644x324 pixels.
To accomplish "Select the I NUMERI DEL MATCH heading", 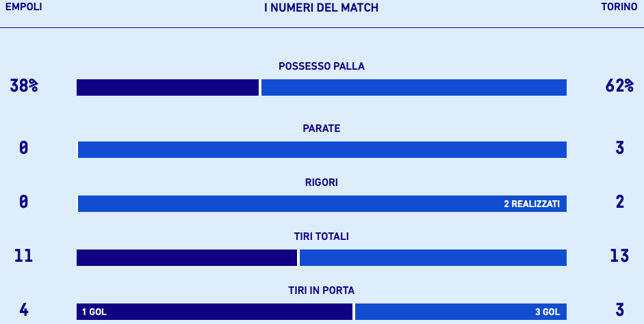I will coord(321,8).
